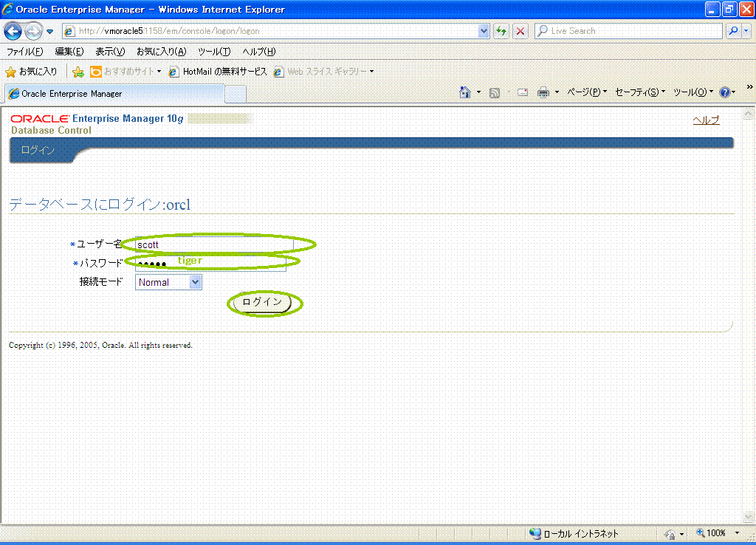Click the ログイン submit button
This screenshot has width=756, height=545.
click(x=262, y=303)
